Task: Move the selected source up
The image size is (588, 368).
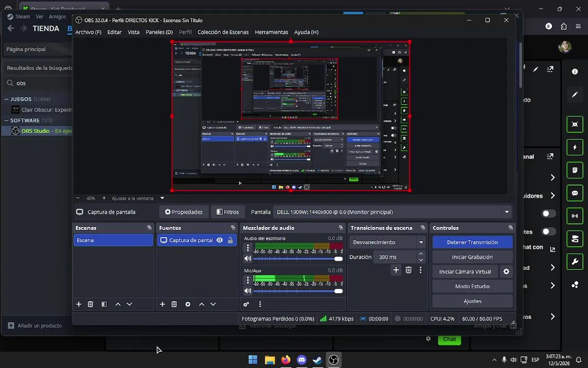Action: point(202,304)
